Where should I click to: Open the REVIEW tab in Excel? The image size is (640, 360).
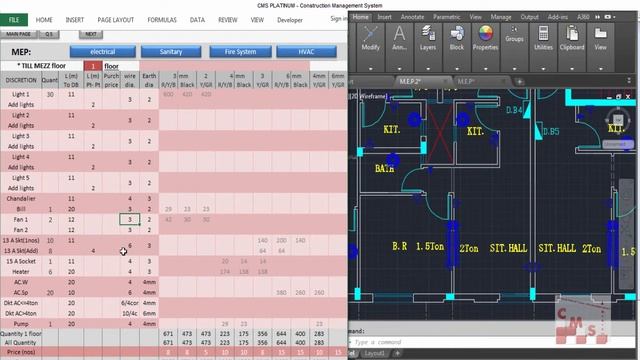228,20
